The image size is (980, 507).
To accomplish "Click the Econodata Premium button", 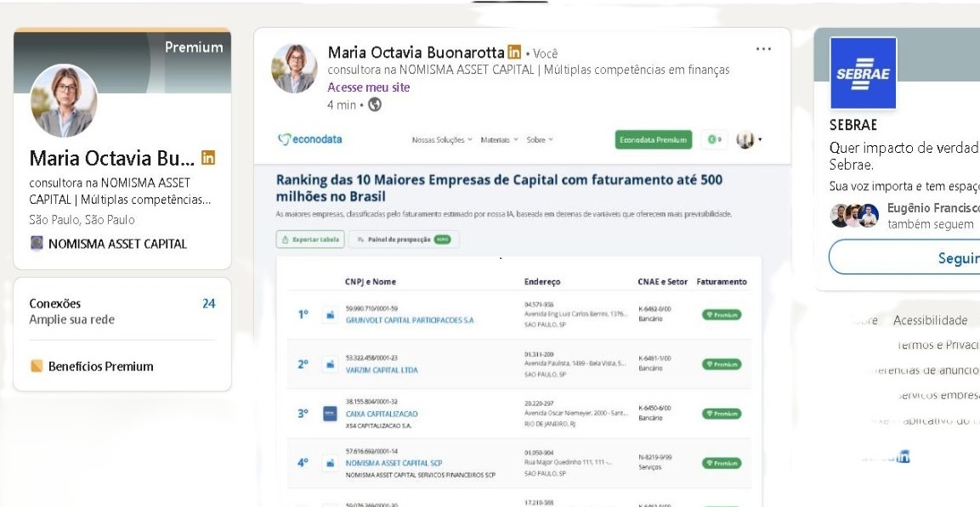I will pyautogui.click(x=653, y=140).
